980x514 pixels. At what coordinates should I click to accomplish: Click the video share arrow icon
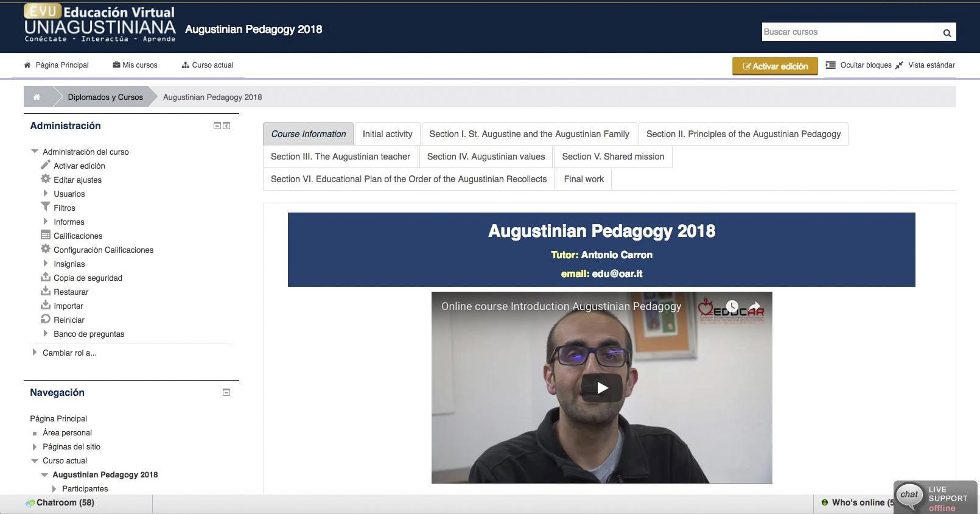coord(754,306)
